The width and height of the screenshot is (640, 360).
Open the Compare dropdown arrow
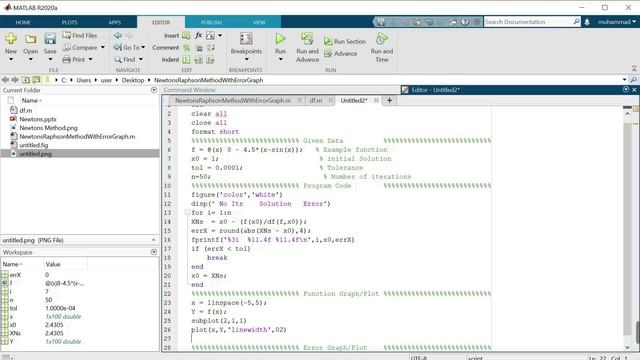(x=103, y=47)
